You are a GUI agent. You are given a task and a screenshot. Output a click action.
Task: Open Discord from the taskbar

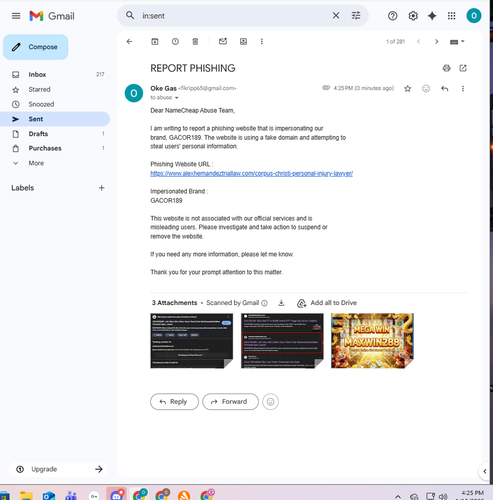click(117, 495)
